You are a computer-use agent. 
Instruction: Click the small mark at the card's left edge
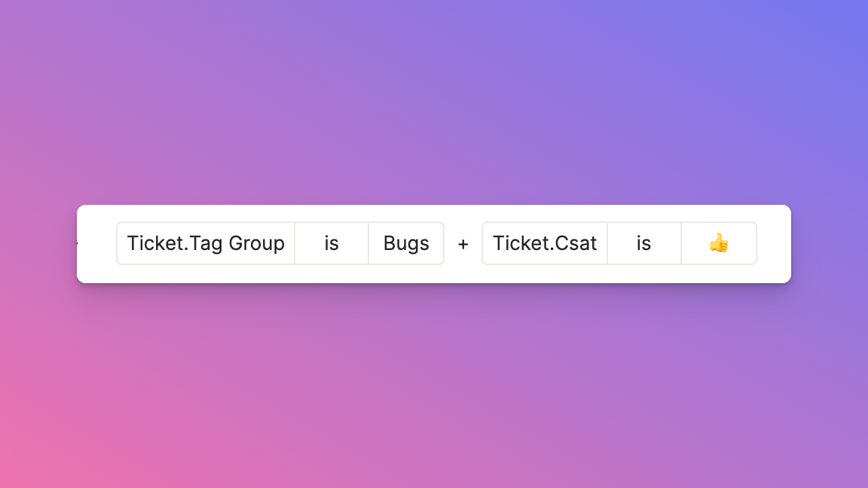(x=78, y=243)
